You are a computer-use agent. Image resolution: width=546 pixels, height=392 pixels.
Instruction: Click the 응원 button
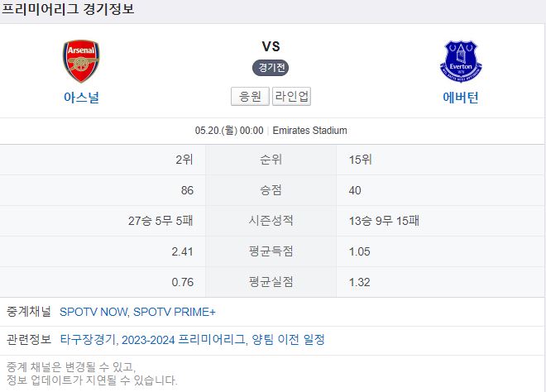click(x=250, y=96)
